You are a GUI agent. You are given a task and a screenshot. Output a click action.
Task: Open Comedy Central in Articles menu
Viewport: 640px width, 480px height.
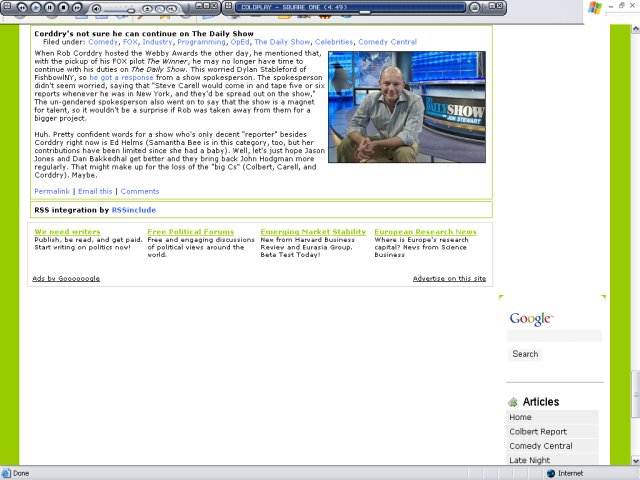pyautogui.click(x=552, y=446)
